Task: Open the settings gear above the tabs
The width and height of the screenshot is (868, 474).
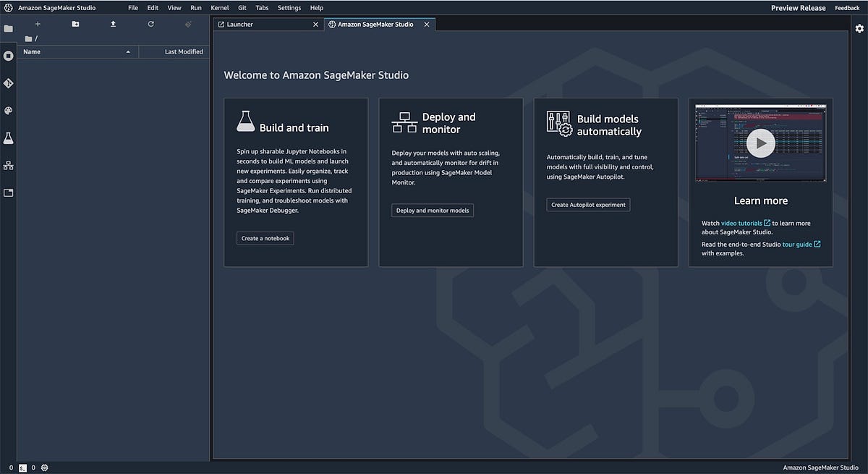Action: [859, 28]
